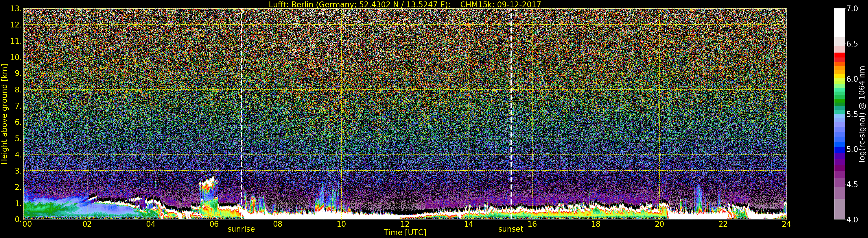Click the "12." height axis tick label

coord(16,25)
